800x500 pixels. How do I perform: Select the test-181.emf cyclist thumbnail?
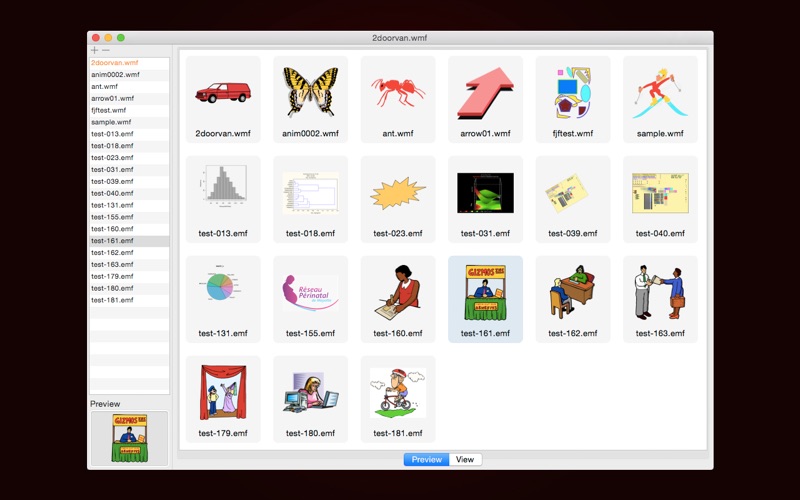398,399
